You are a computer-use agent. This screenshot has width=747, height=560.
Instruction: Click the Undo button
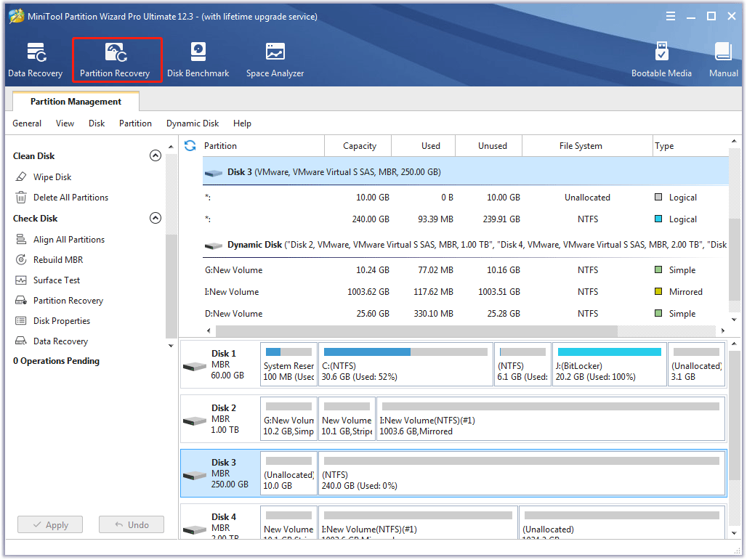pos(131,524)
